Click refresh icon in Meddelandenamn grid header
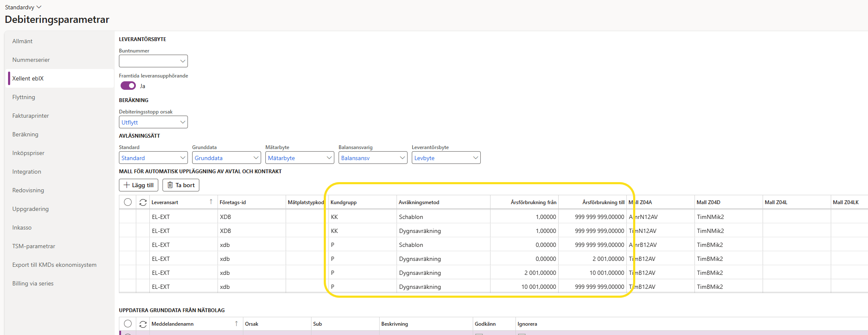 (x=143, y=324)
